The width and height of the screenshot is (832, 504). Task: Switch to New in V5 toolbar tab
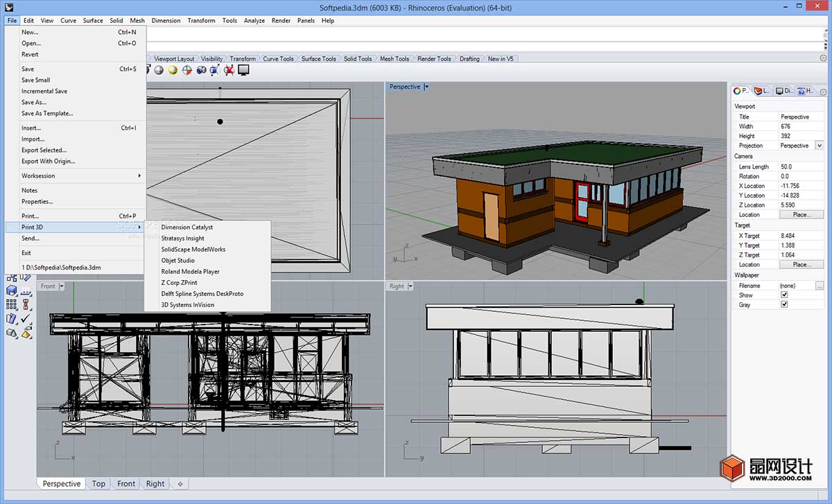pos(501,59)
